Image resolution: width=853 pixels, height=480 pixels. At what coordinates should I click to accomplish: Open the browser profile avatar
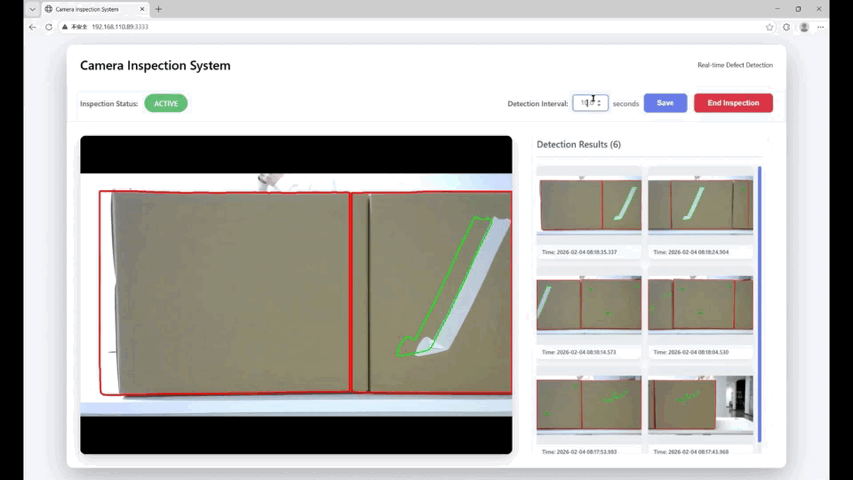(x=804, y=27)
